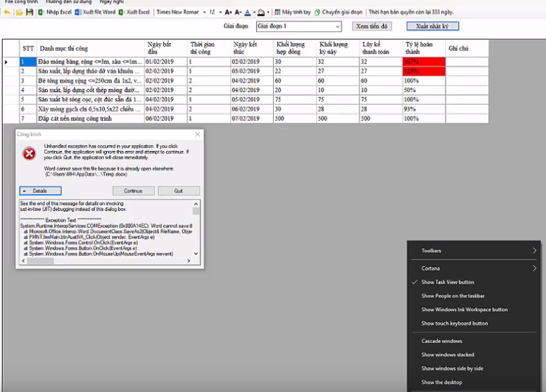The height and width of the screenshot is (392, 546).
Task: Click the red 125% completion cell
Action: coord(424,71)
